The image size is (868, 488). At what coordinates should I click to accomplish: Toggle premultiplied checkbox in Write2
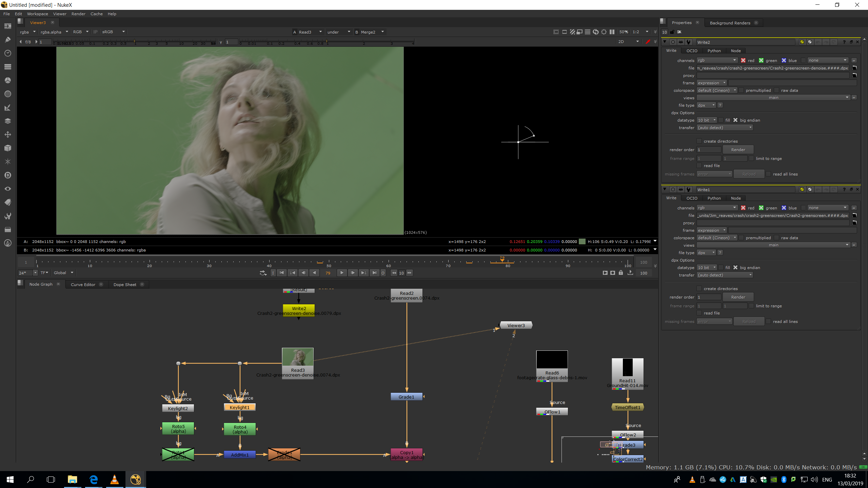point(741,90)
